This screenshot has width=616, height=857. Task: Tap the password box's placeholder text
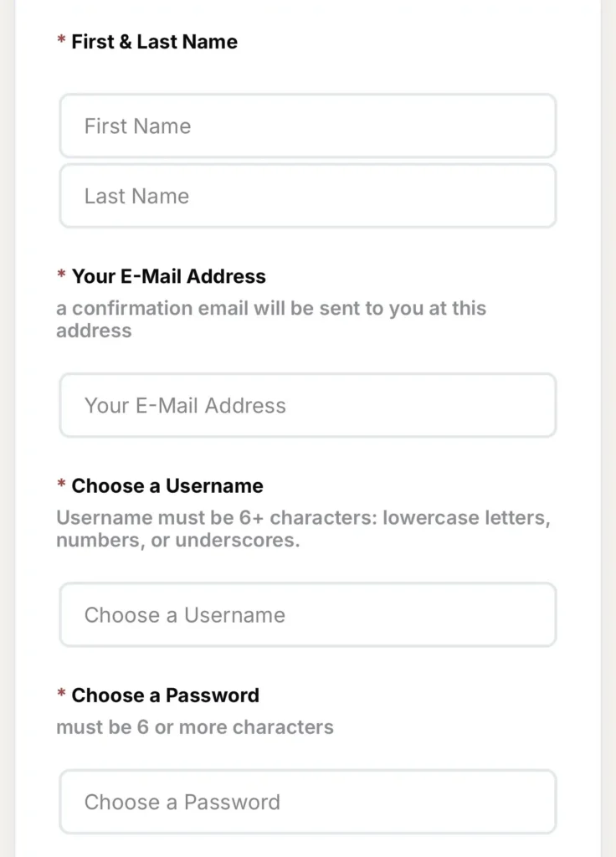click(182, 802)
